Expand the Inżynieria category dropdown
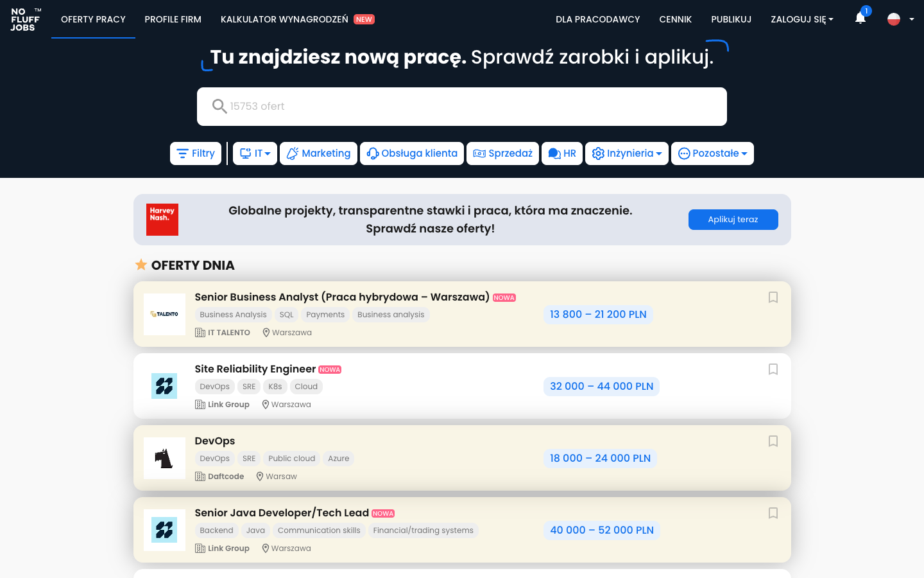The image size is (924, 578). coord(627,153)
